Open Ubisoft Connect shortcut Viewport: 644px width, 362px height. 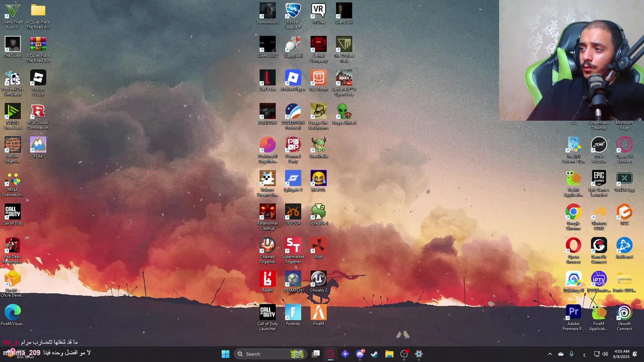(x=624, y=317)
